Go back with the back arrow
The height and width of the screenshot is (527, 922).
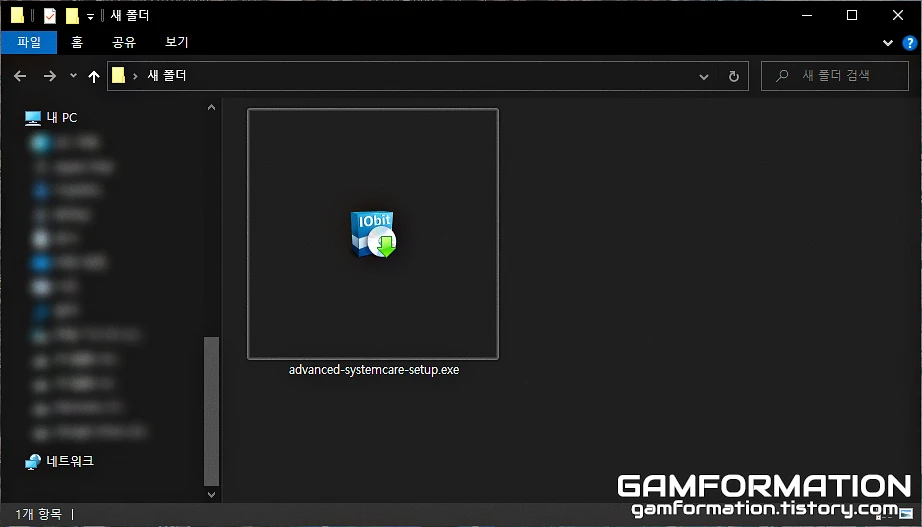click(x=20, y=76)
